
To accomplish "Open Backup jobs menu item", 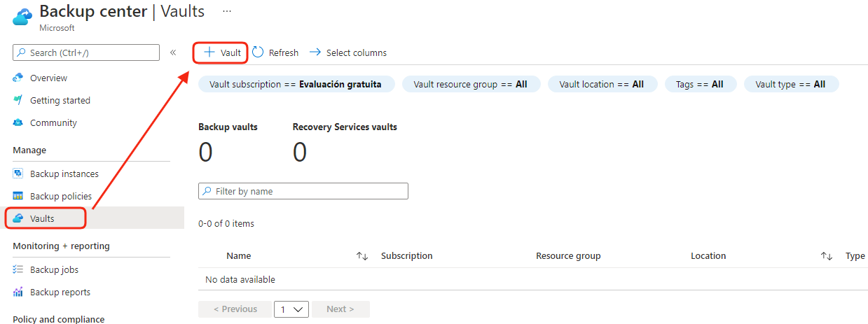I will pyautogui.click(x=54, y=269).
